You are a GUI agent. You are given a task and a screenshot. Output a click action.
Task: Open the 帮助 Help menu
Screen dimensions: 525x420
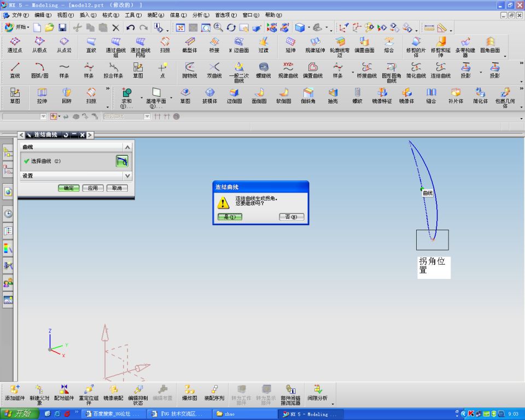pos(273,15)
